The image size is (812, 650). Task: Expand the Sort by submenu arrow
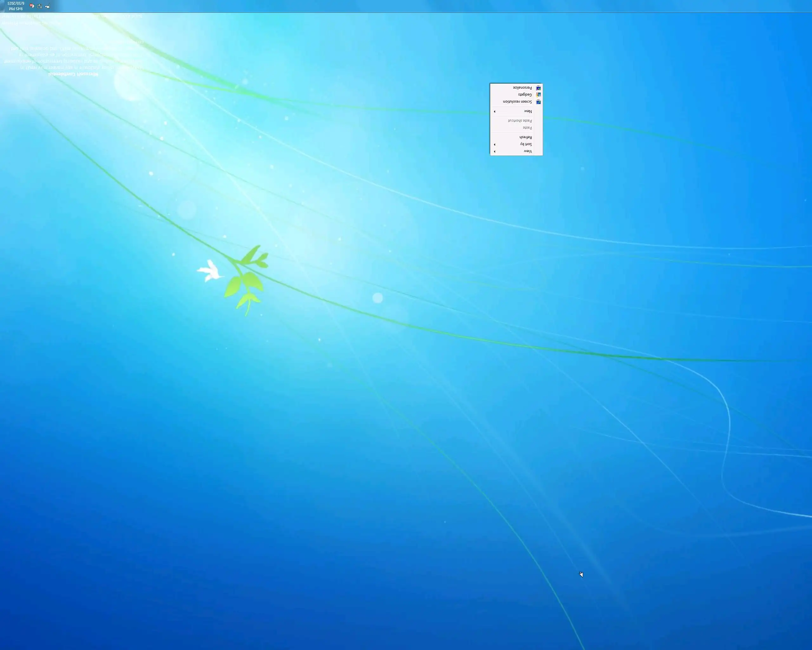click(x=494, y=144)
